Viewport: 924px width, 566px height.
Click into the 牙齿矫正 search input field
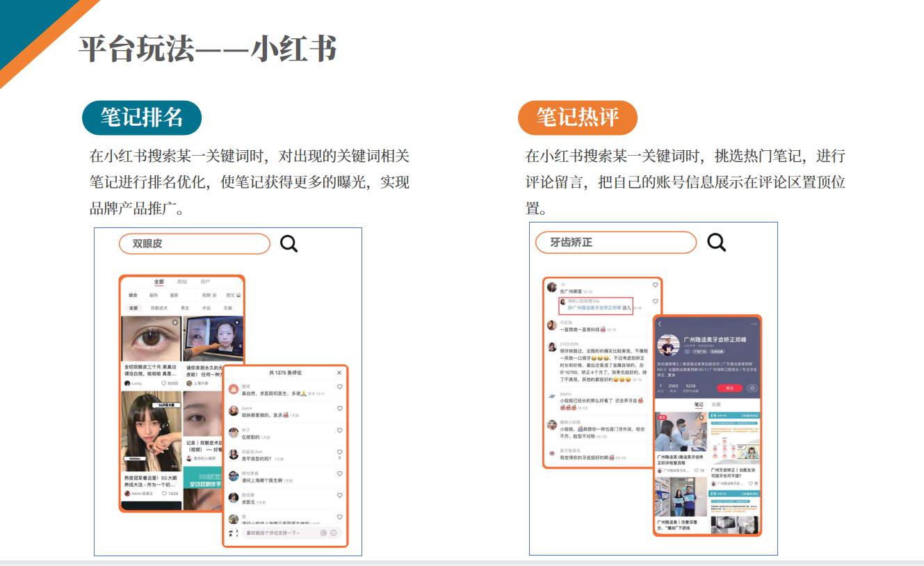point(615,243)
